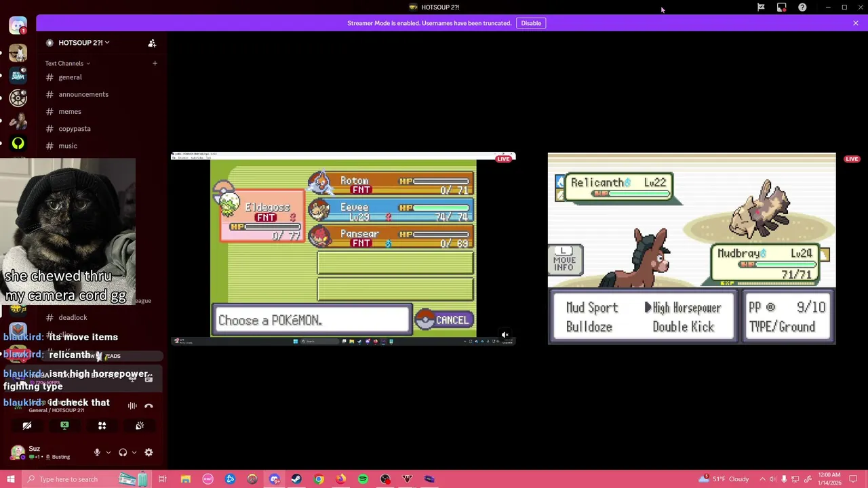868x488 pixels.
Task: Open Google Chrome from the taskbar
Action: tap(319, 479)
